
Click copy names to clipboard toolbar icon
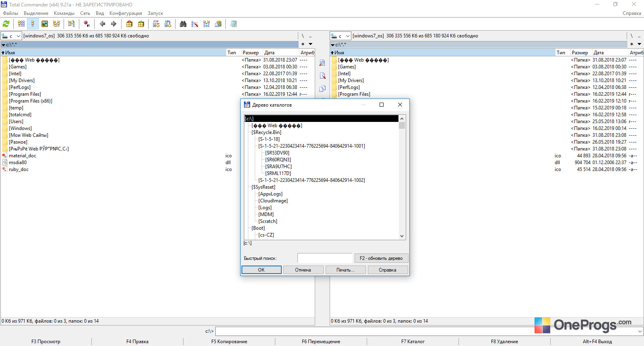(218, 24)
